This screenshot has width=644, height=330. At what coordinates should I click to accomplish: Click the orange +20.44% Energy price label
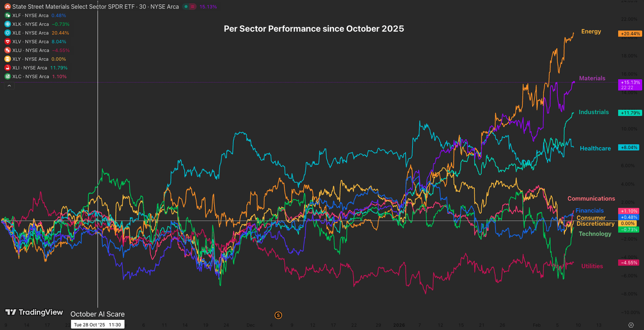[x=629, y=33]
